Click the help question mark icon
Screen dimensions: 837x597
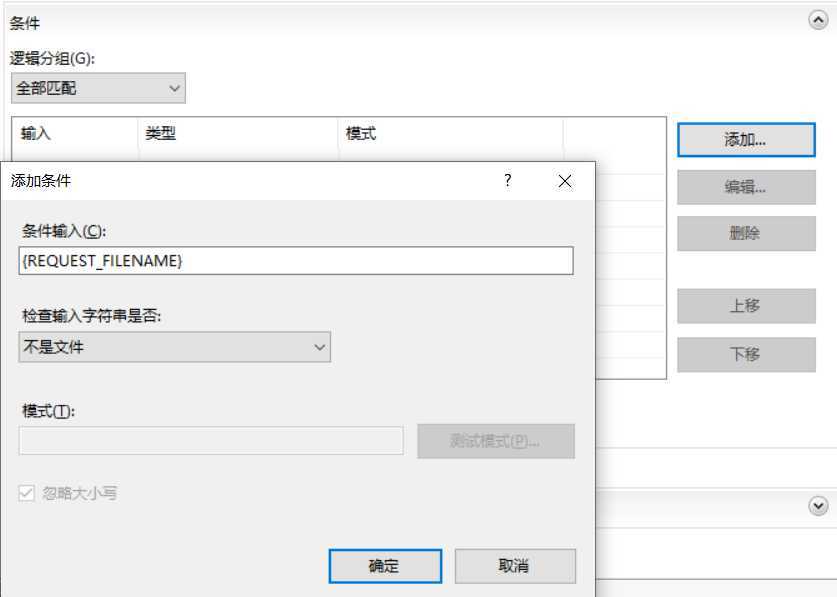tap(507, 181)
